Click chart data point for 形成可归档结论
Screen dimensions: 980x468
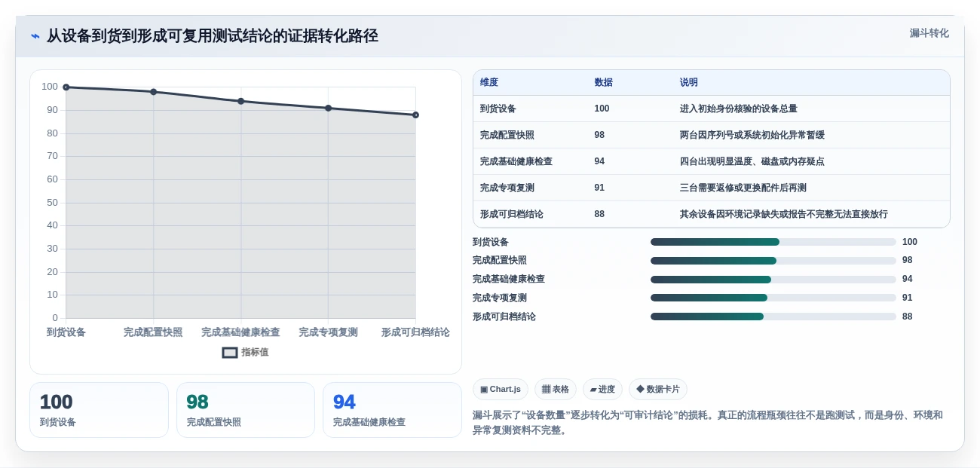coord(415,115)
